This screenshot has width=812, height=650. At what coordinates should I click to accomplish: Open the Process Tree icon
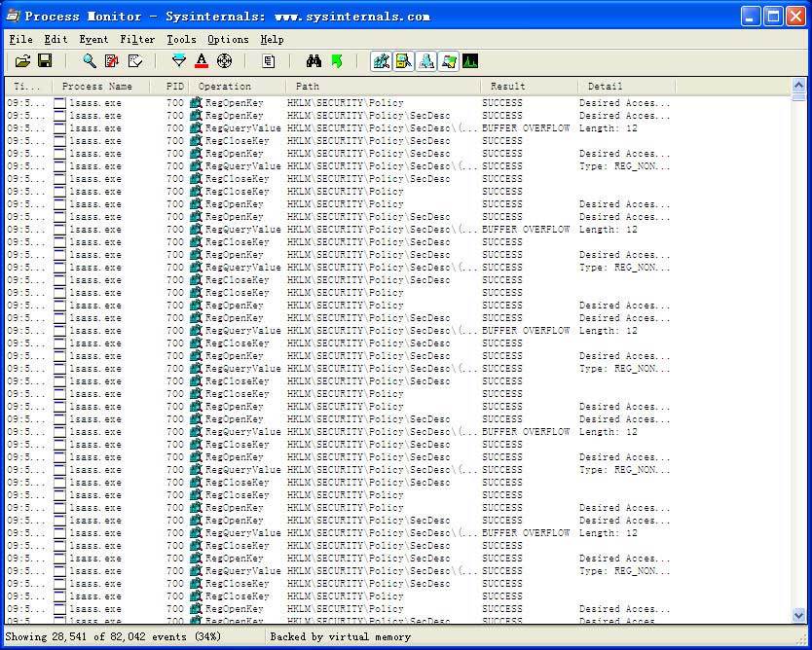tap(269, 61)
